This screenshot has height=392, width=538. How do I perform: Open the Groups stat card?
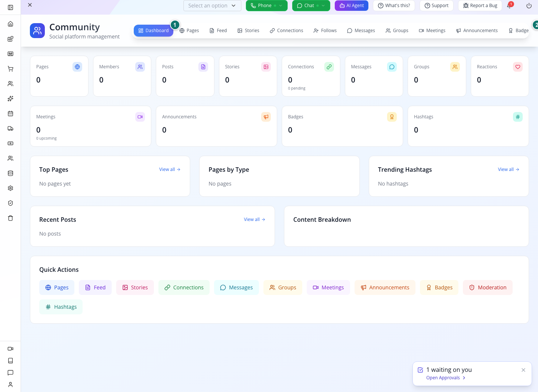click(437, 76)
